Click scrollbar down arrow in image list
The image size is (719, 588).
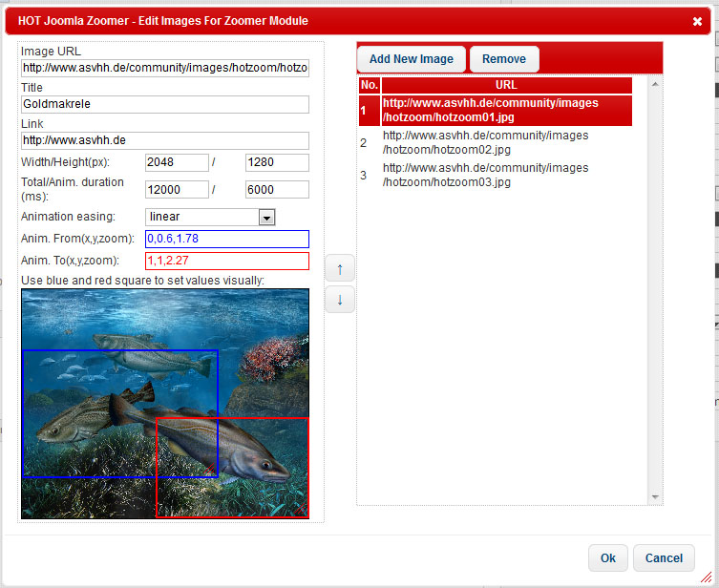coord(655,497)
